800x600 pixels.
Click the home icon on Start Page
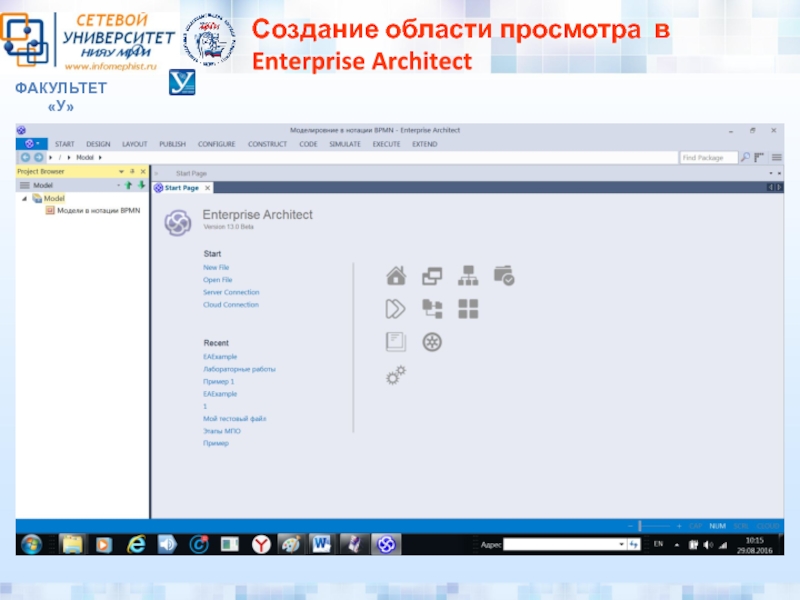(396, 276)
